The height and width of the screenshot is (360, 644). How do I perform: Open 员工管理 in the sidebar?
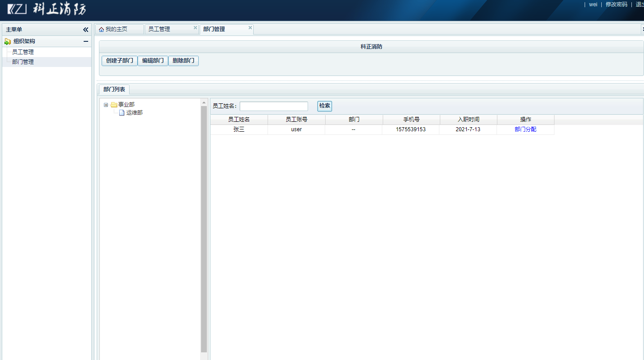[23, 52]
